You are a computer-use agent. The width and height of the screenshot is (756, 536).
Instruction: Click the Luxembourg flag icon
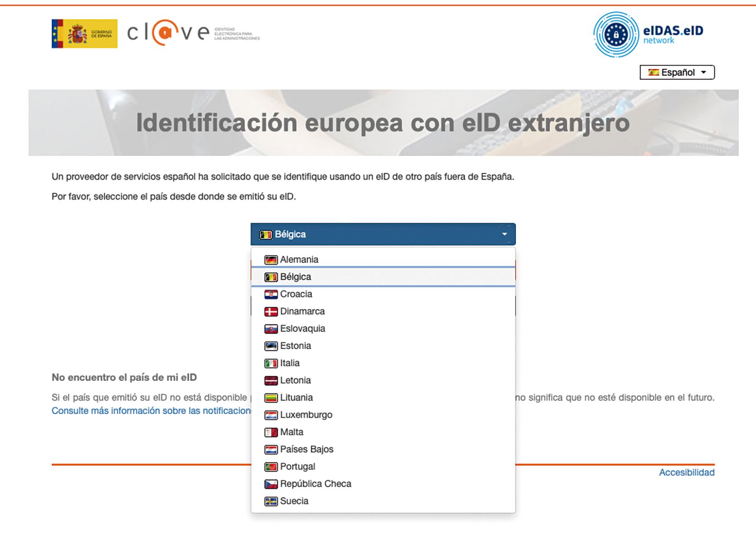[x=271, y=415]
